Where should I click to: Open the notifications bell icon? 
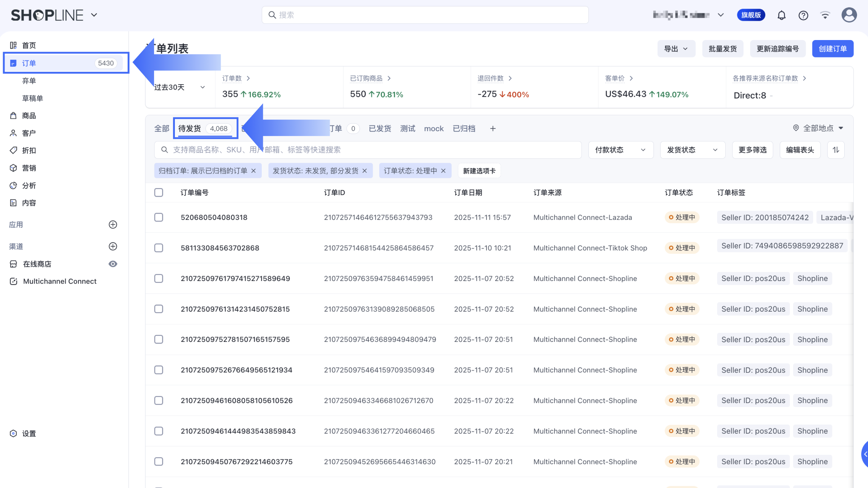[781, 15]
